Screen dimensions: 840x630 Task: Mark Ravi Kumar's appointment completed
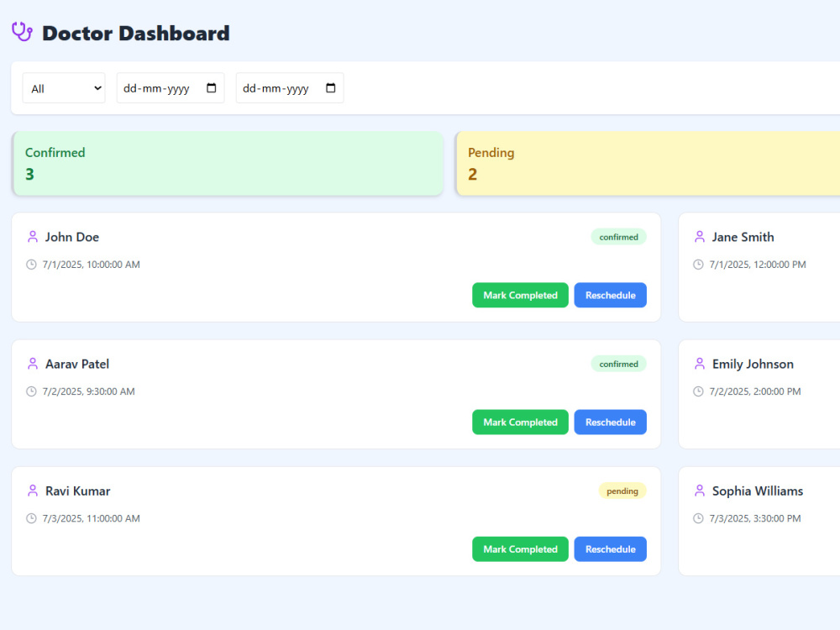click(520, 549)
